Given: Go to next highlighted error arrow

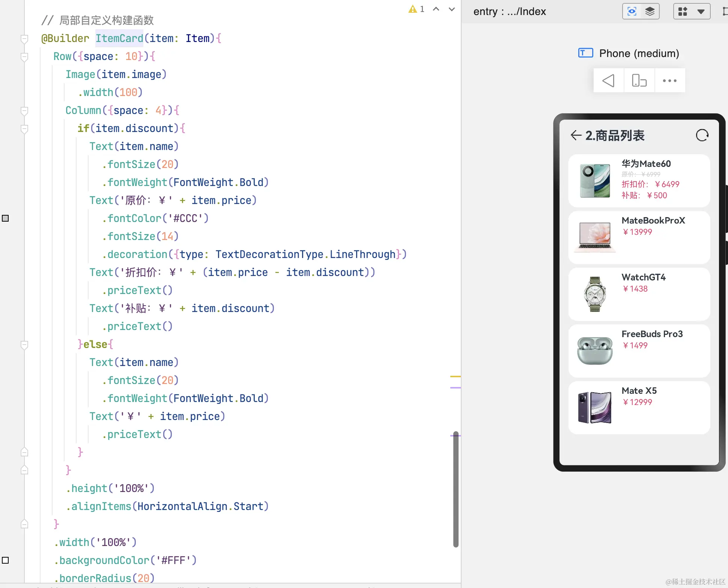Looking at the screenshot, I should pos(452,9).
